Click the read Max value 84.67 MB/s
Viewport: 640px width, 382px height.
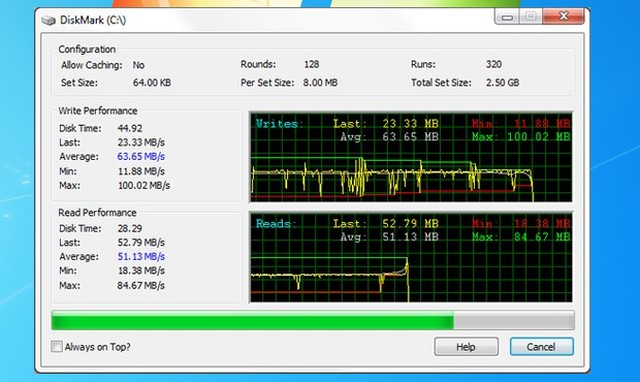point(141,285)
